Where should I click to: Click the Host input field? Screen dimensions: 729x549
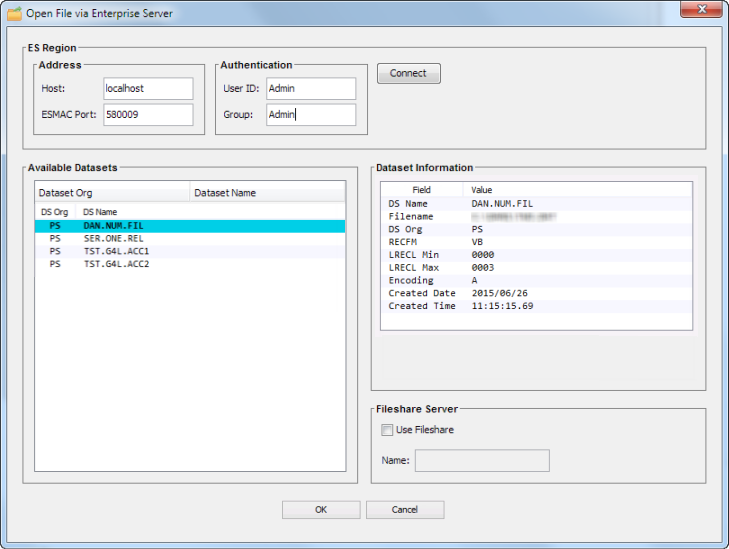pos(147,89)
